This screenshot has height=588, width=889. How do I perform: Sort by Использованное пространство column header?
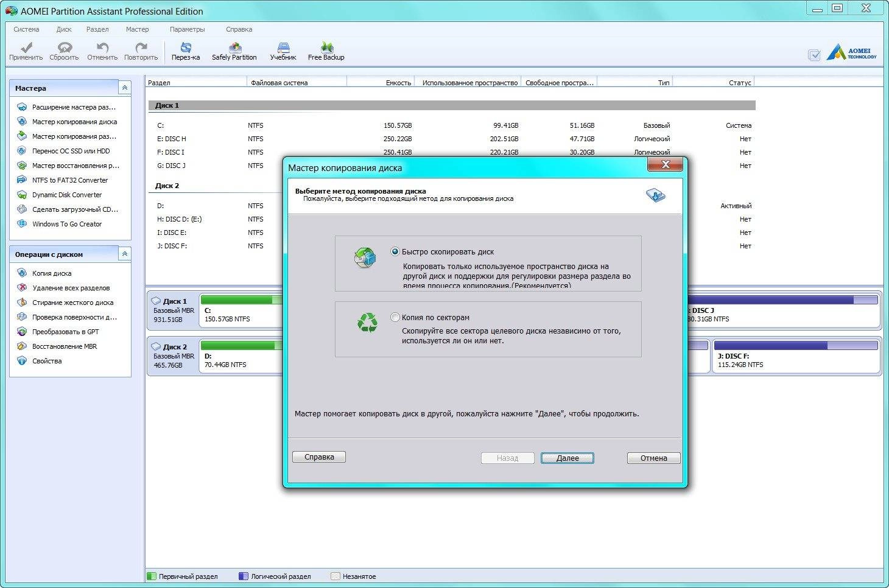468,82
